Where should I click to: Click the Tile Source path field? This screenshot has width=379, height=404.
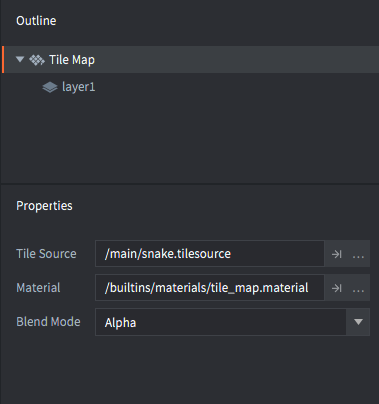point(210,254)
